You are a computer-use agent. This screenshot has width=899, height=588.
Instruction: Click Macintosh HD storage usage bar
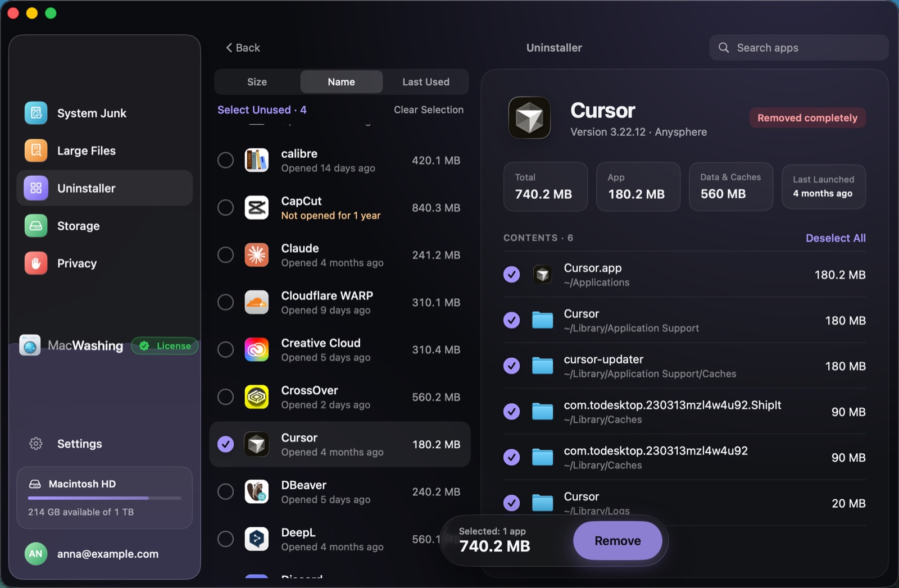(105, 498)
